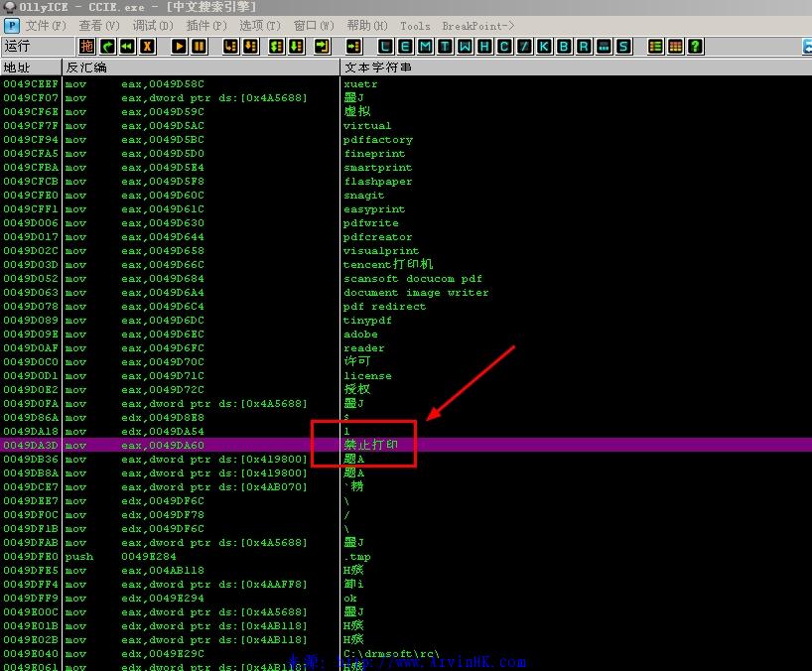This screenshot has width=812, height=671.
Task: Select the row with string .tmp
Action: coord(406,557)
